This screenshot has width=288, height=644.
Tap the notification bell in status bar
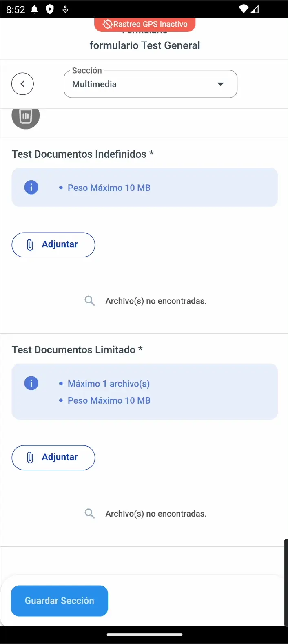tap(35, 9)
